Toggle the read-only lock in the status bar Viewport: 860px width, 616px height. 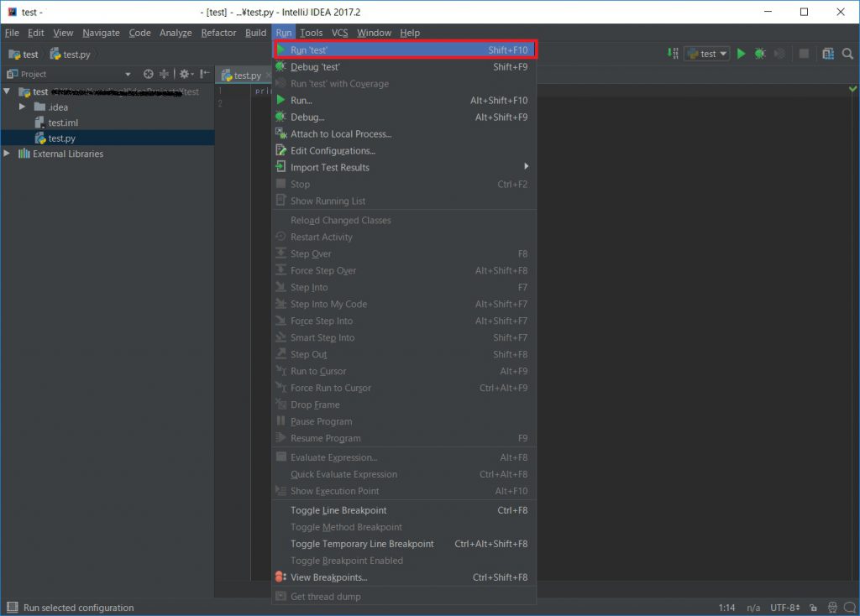pyautogui.click(x=813, y=608)
